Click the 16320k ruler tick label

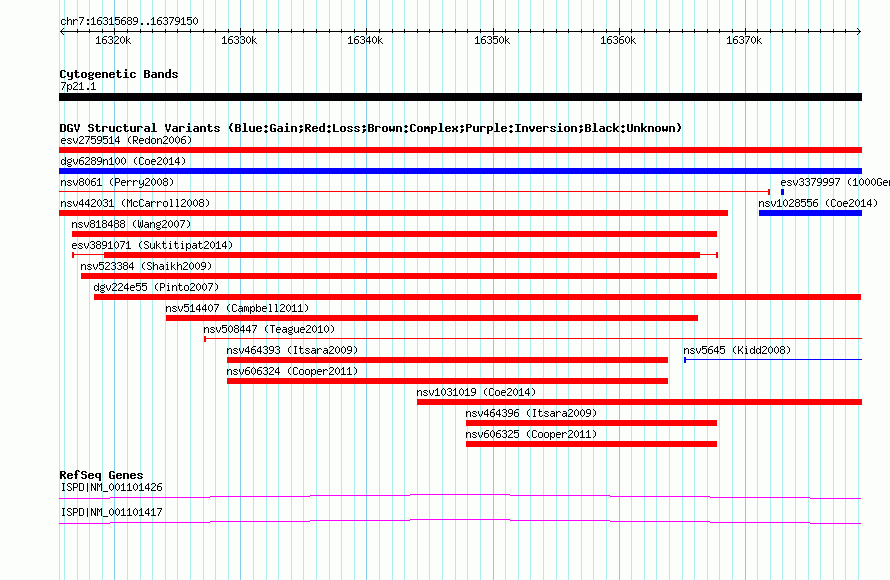(113, 40)
